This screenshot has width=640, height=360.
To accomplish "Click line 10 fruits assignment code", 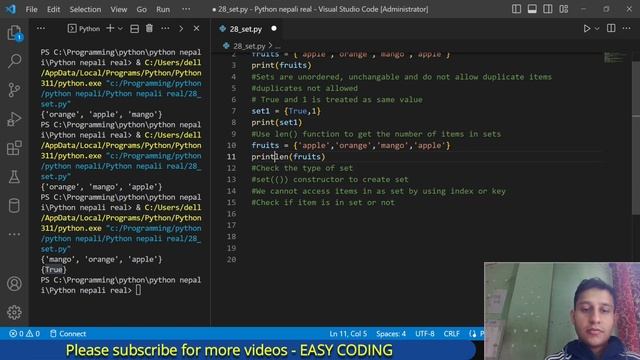I will (351, 145).
